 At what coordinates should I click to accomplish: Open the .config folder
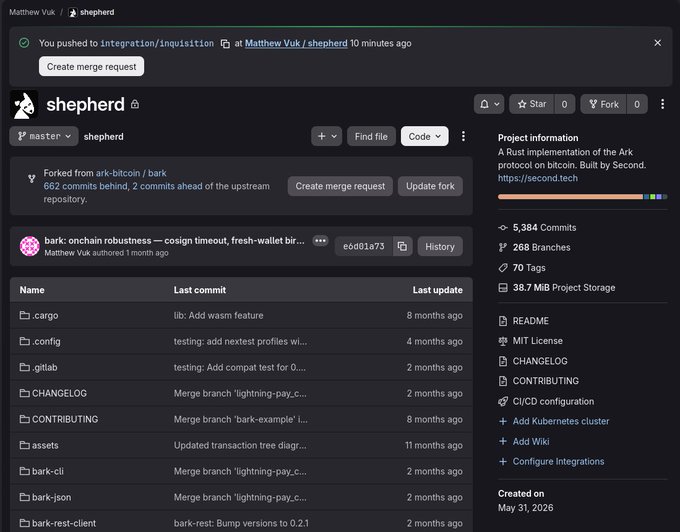click(x=40, y=341)
